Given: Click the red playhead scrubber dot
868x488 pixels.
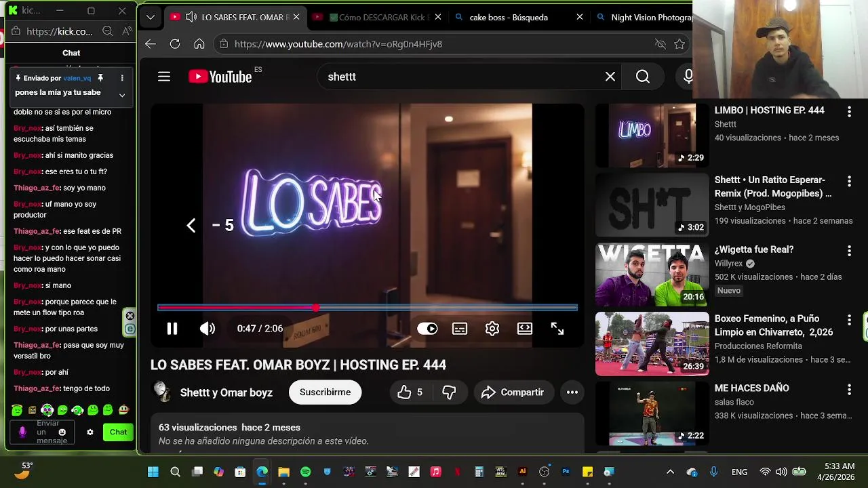Looking at the screenshot, I should point(316,308).
